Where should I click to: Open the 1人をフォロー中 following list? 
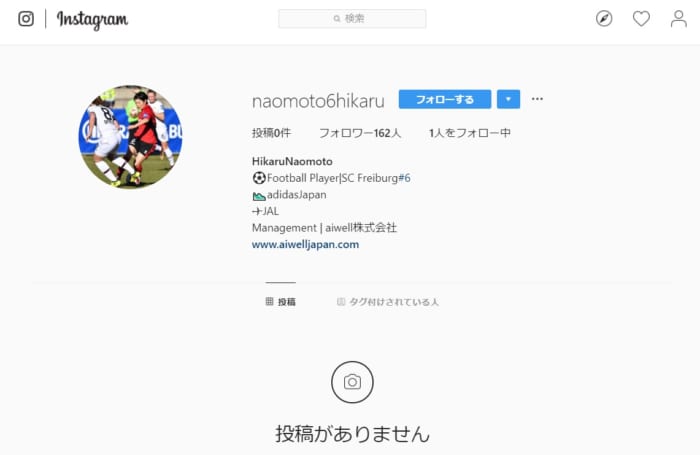point(470,133)
